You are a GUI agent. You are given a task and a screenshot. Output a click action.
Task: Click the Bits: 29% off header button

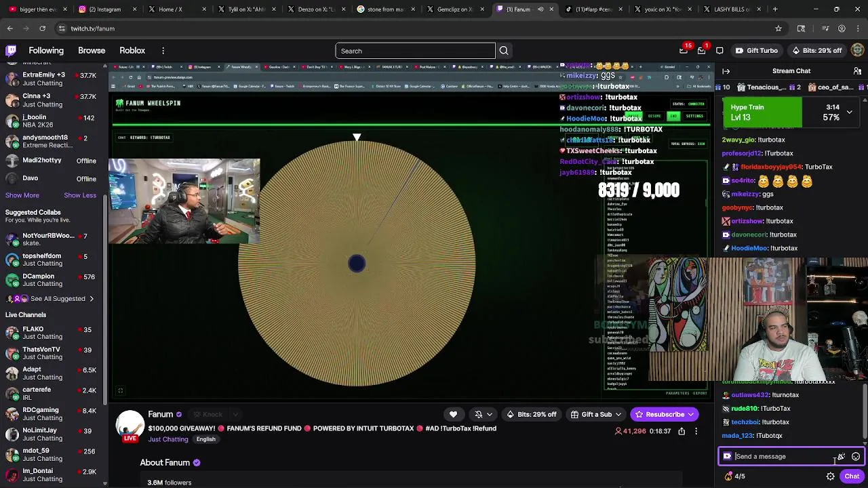(x=817, y=51)
